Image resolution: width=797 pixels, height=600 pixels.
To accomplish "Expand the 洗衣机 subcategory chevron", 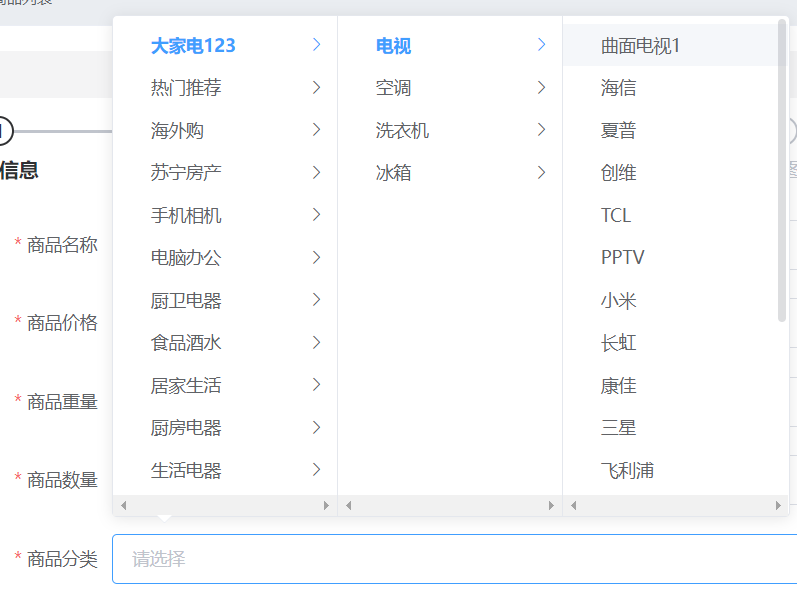I will [x=541, y=130].
